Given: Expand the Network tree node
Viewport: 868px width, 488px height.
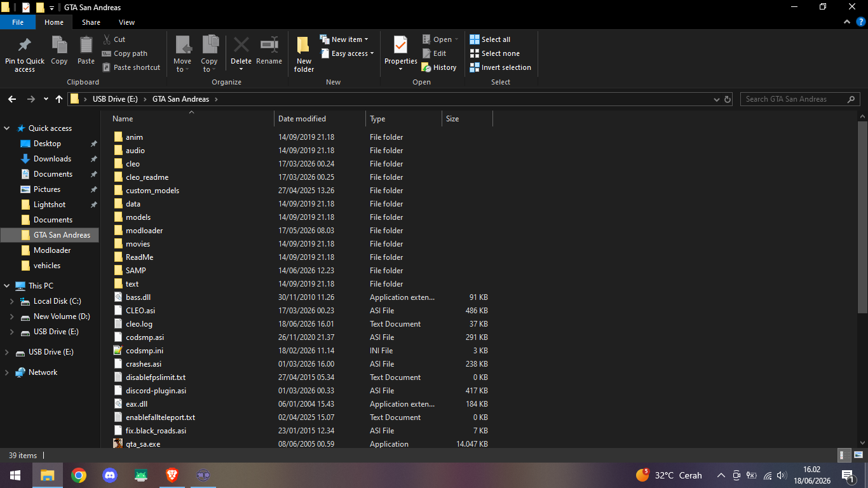Looking at the screenshot, I should coord(7,372).
